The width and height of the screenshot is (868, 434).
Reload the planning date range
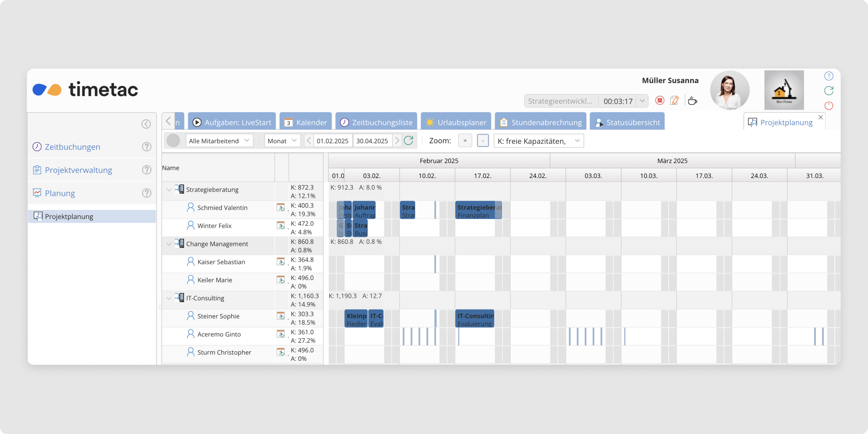click(408, 141)
